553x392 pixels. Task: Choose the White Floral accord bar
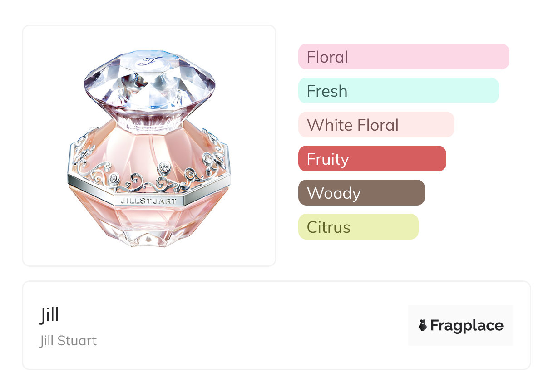376,125
